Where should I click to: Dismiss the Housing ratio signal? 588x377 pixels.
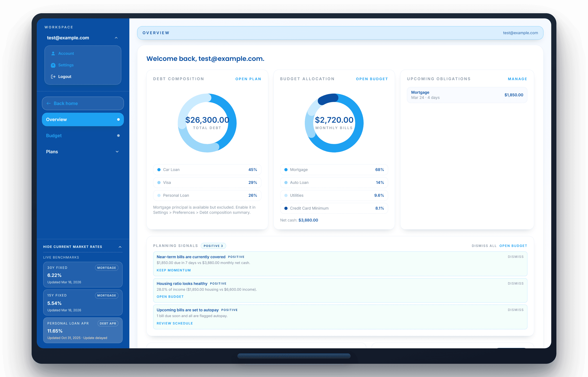coord(516,283)
